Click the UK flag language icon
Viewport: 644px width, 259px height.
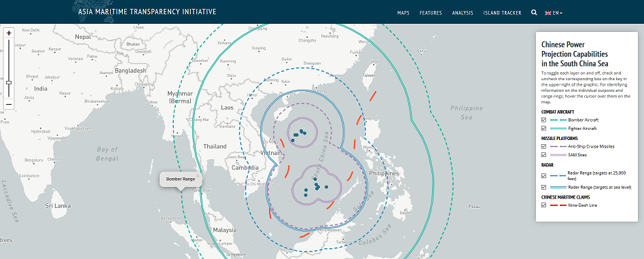(548, 13)
